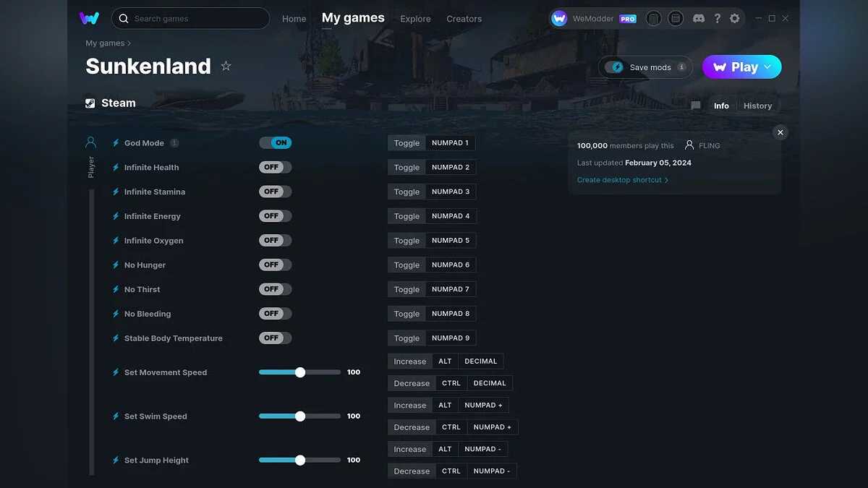Open the Discord icon in header
The width and height of the screenshot is (868, 488).
(698, 18)
